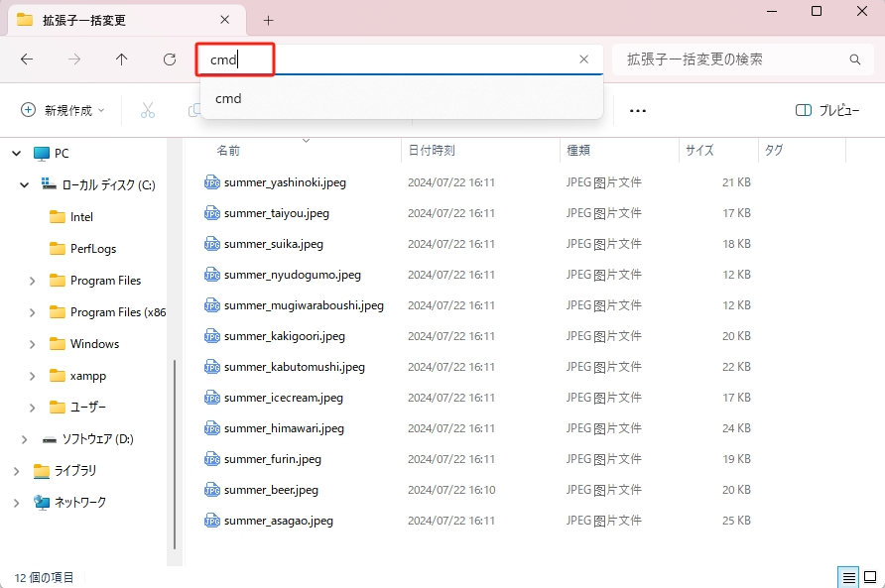This screenshot has height=588, width=885.
Task: Collapse the ローカル ディスク (C:) node
Action: (23, 184)
